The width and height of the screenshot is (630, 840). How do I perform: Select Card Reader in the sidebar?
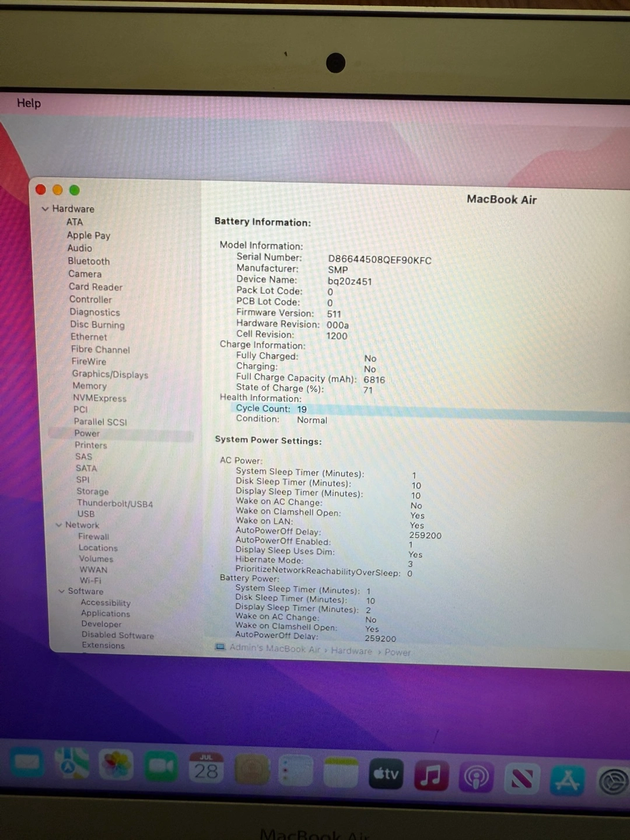coord(96,287)
